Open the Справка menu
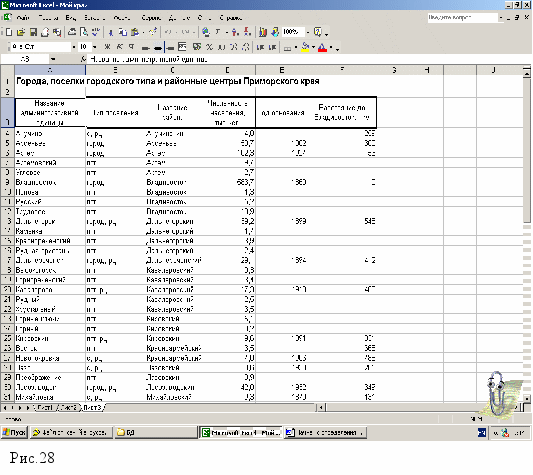Viewport: 533px width, 475px height. pos(231,18)
